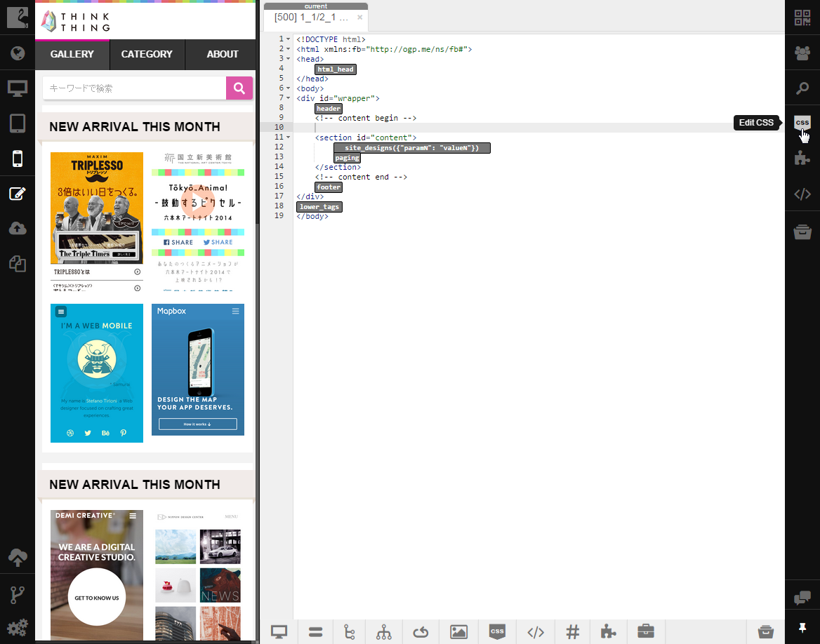Click the cloud publish arrow icon above the branch icon
The height and width of the screenshot is (644, 820).
point(18,558)
